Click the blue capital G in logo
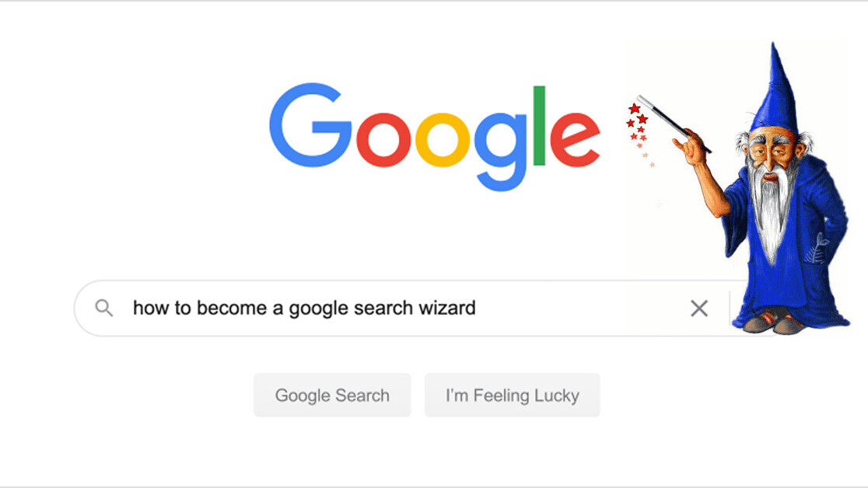868x488 pixels. pos(310,125)
